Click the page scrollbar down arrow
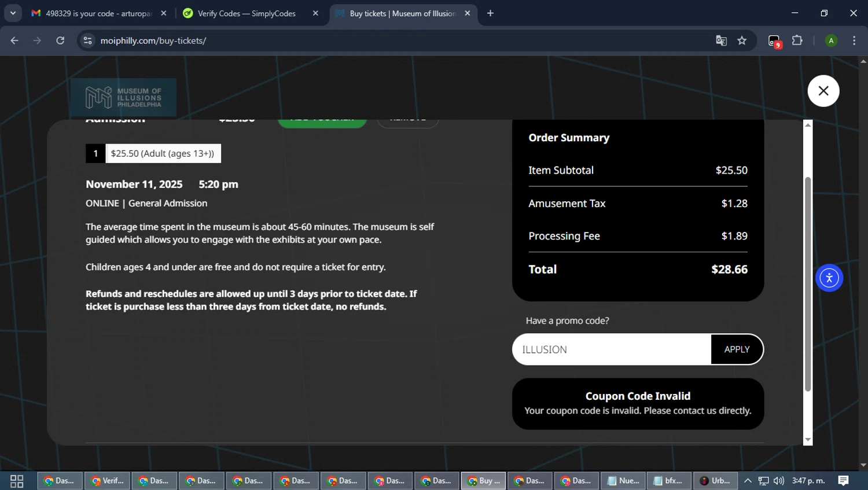 (x=863, y=465)
